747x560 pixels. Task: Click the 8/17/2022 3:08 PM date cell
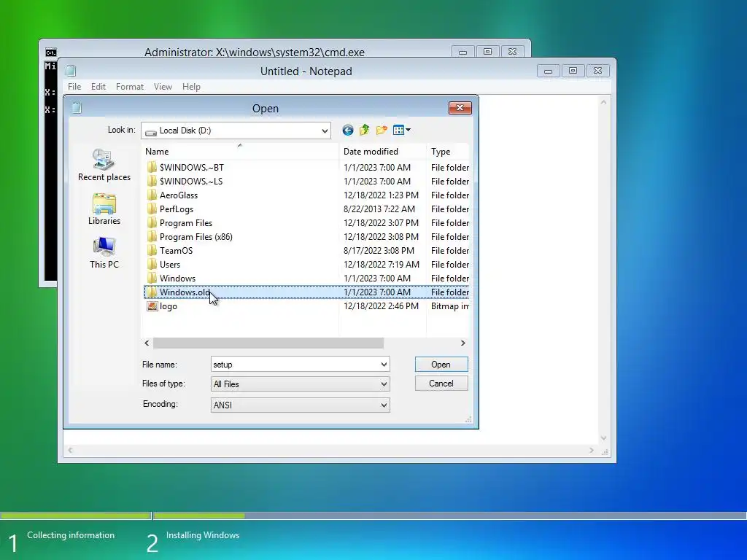click(379, 251)
